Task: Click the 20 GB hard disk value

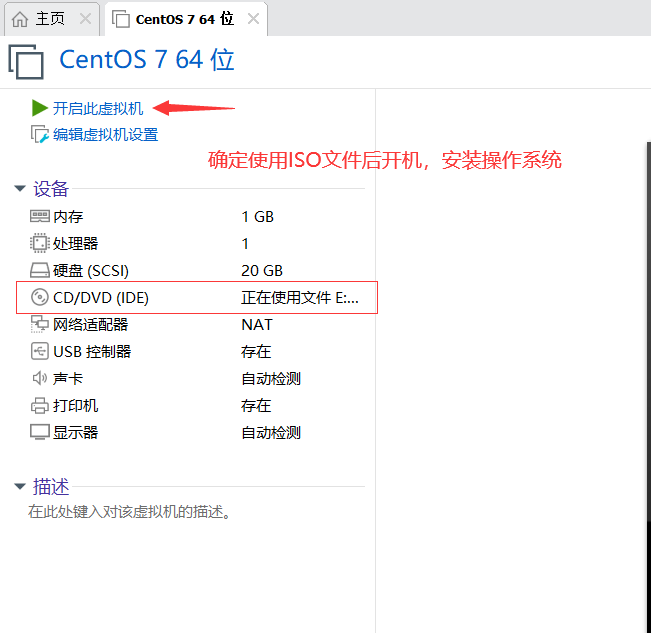Action: (x=262, y=270)
